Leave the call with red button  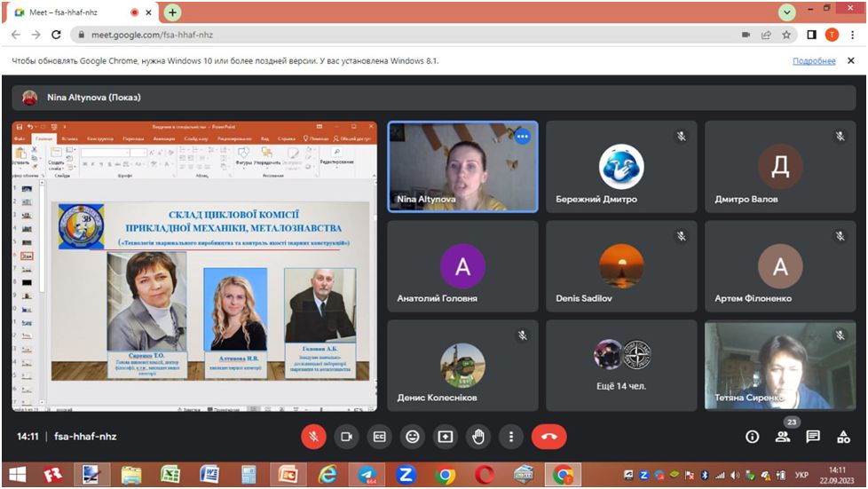tap(548, 437)
